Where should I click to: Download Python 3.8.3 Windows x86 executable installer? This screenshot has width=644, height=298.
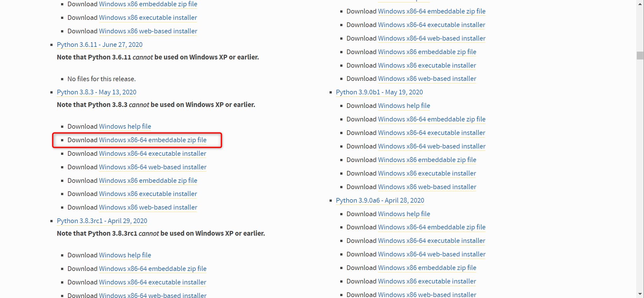coord(148,194)
